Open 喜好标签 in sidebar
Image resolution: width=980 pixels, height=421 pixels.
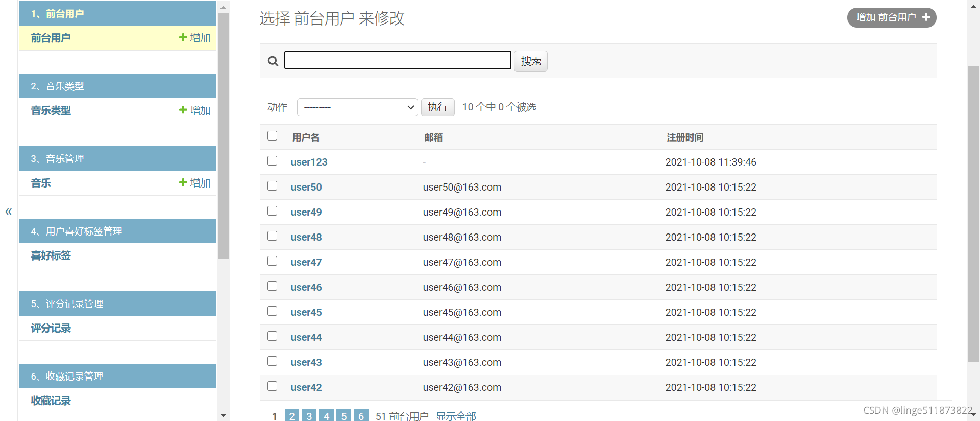tap(51, 255)
